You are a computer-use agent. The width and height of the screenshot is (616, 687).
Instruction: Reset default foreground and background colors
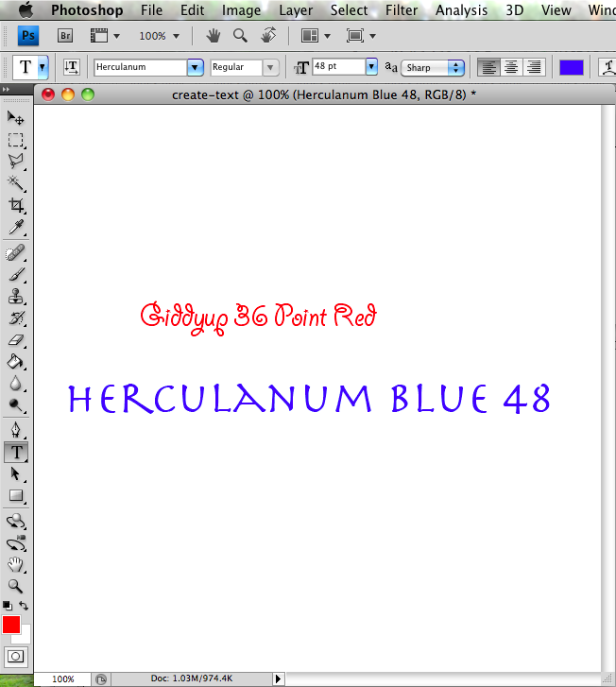pyautogui.click(x=7, y=606)
